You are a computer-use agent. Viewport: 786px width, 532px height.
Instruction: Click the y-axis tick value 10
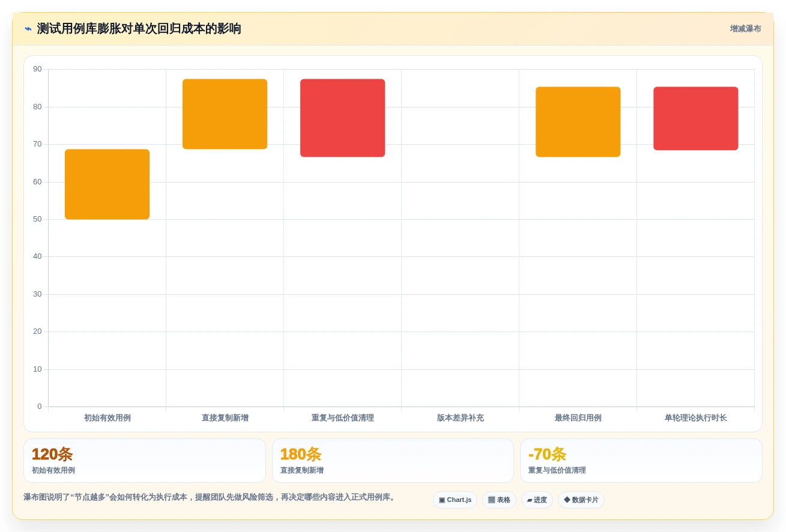pyautogui.click(x=37, y=369)
